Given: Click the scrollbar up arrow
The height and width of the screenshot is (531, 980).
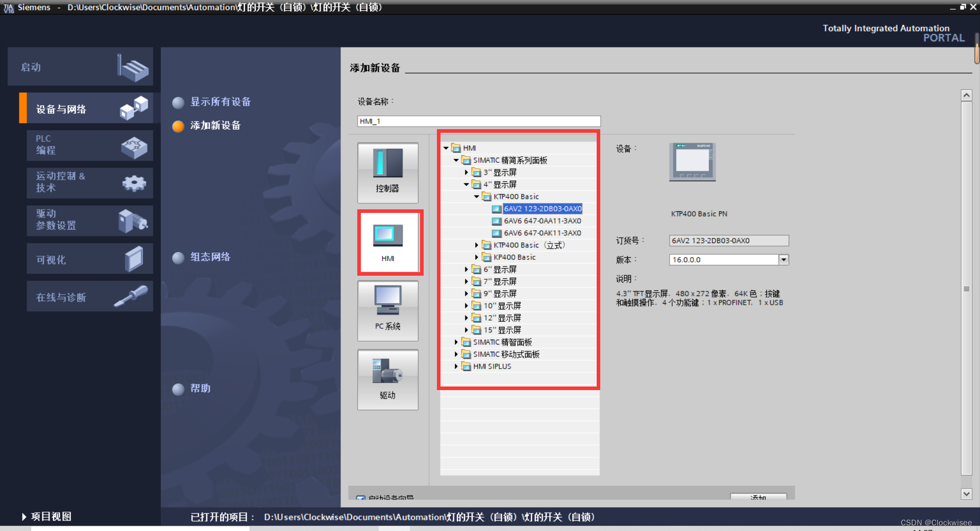Looking at the screenshot, I should [966, 95].
